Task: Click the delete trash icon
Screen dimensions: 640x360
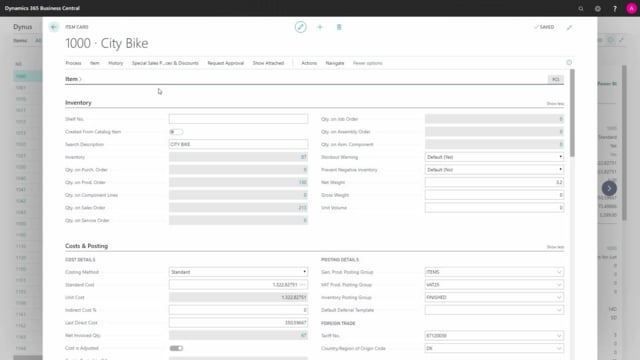Action: 339,27
